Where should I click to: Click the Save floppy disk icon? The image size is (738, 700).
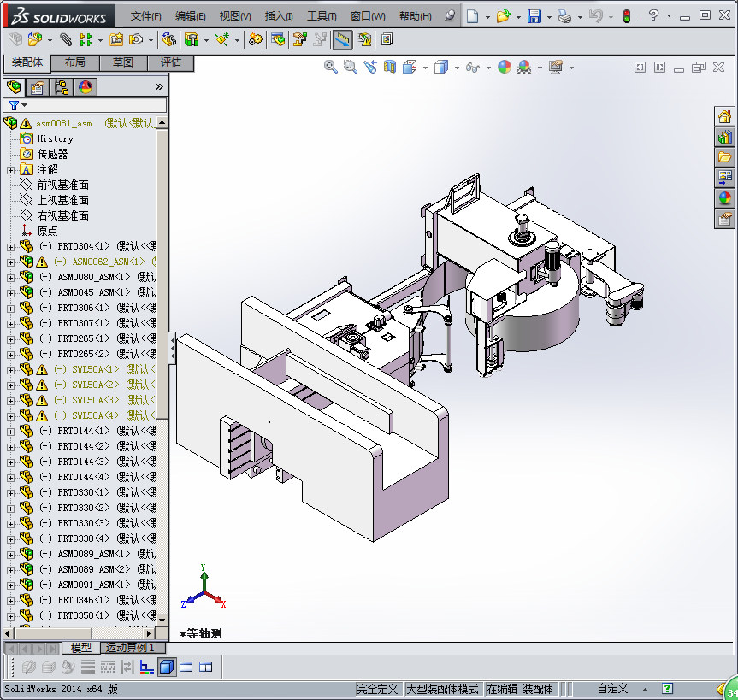click(x=534, y=16)
